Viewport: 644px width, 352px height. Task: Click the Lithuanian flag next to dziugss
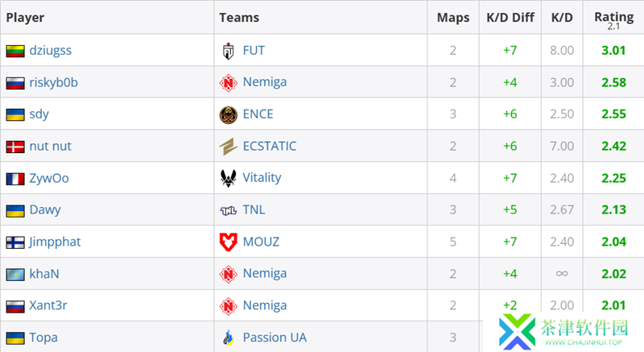coord(14,51)
